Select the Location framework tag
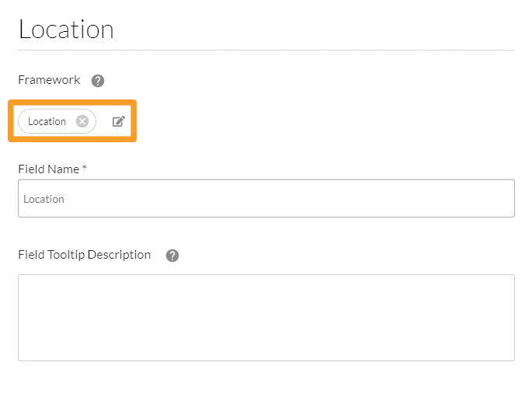The height and width of the screenshot is (404, 532). [x=47, y=121]
